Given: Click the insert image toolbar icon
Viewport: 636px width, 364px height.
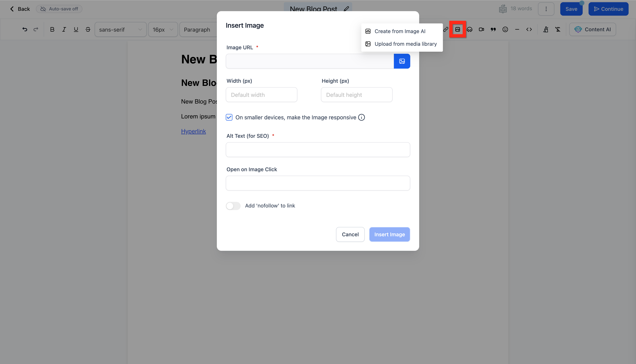Looking at the screenshot, I should tap(457, 30).
